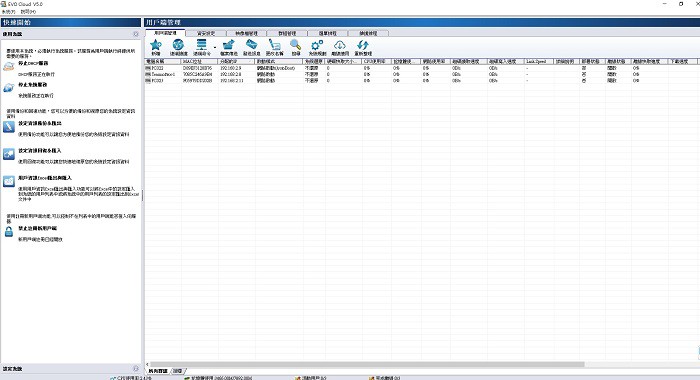This screenshot has height=380, width=700.
Task: Click the cloud icon beside the DHCP service entry
Action: 8,67
